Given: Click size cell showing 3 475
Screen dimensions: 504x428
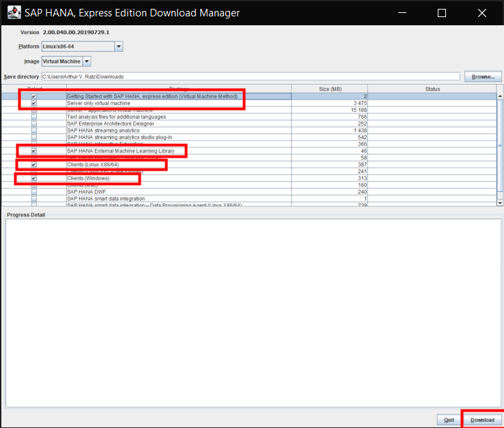Looking at the screenshot, I should coord(329,103).
